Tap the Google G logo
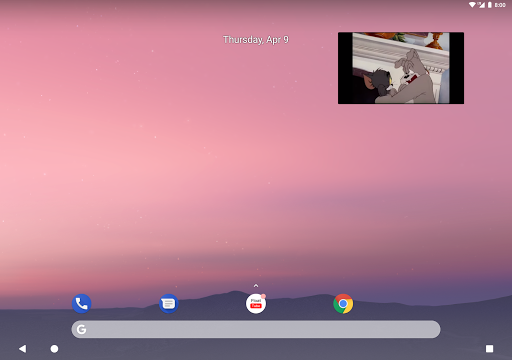The image size is (512, 360). point(81,329)
